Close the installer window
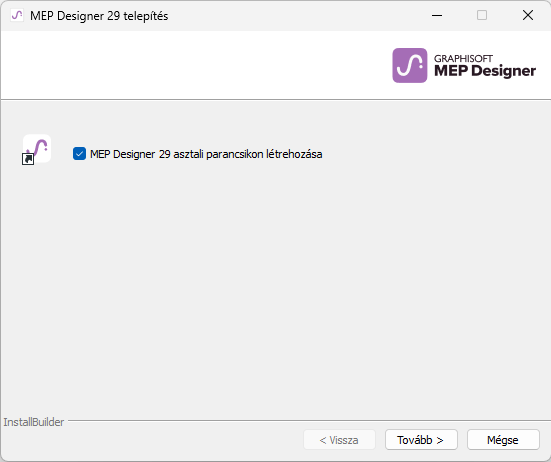The height and width of the screenshot is (462, 551). point(527,15)
